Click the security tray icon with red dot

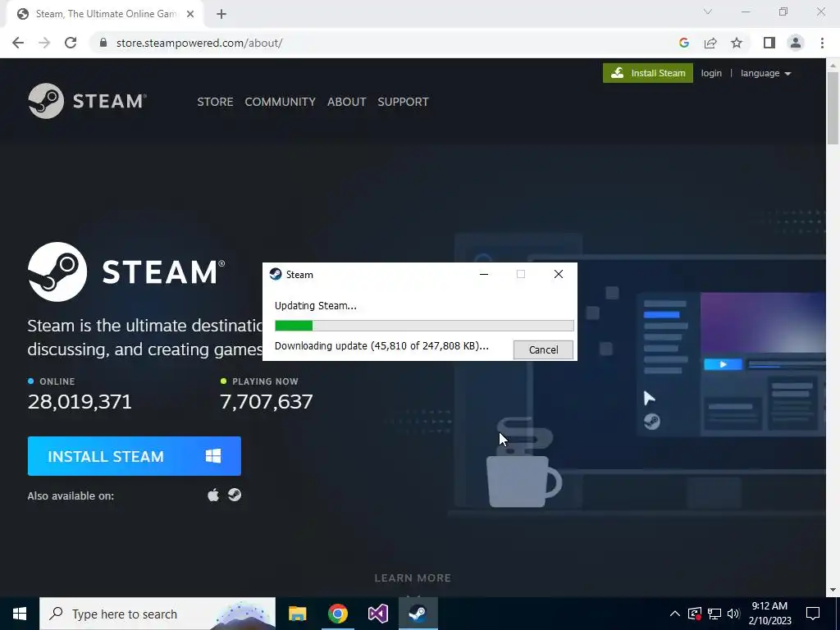[x=695, y=614]
